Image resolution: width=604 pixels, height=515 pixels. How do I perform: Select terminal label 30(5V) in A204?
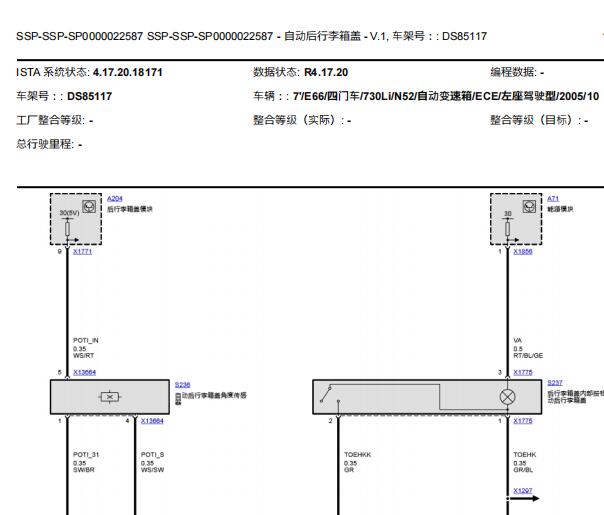69,213
